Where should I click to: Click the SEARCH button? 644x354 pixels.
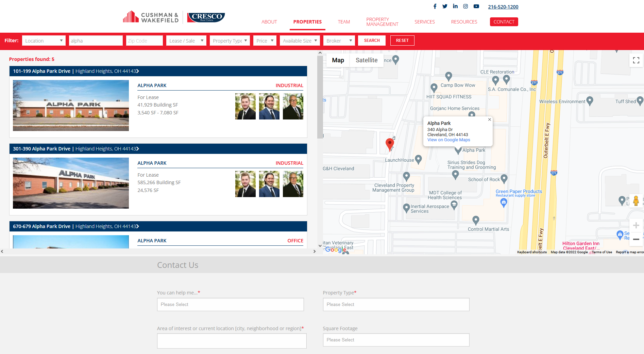(372, 41)
